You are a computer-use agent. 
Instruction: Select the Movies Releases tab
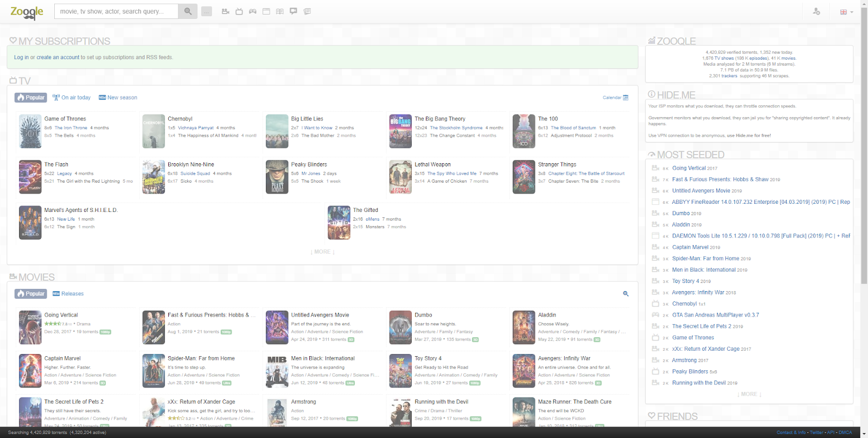(68, 294)
